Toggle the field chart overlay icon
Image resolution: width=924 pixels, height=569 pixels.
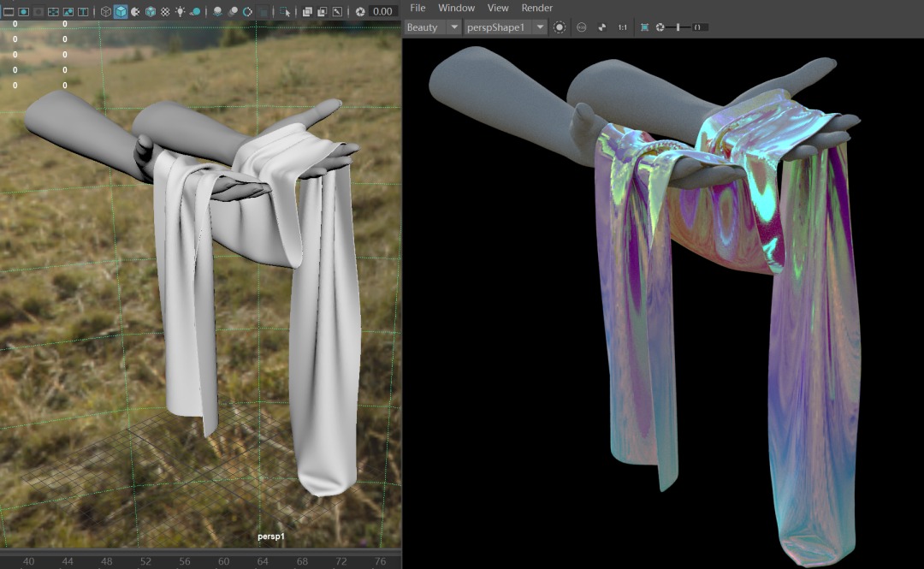54,11
